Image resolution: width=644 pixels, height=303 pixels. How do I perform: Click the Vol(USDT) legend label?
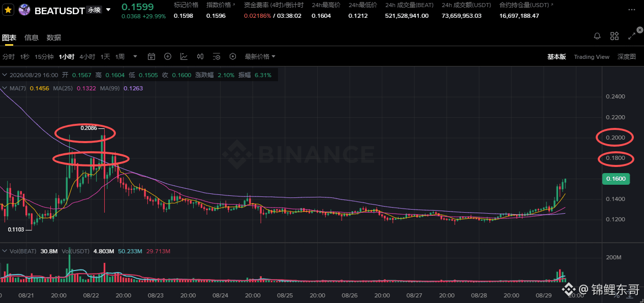pyautogui.click(x=76, y=251)
